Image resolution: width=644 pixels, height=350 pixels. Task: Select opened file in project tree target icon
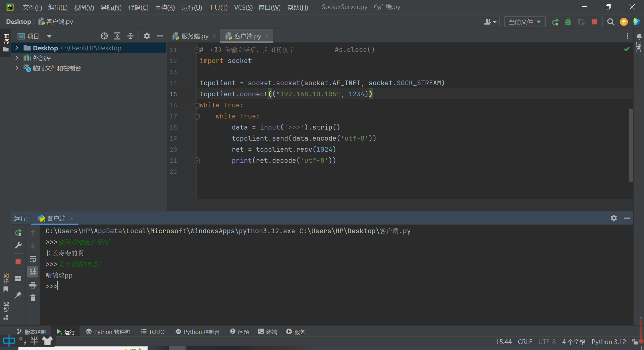click(x=104, y=36)
